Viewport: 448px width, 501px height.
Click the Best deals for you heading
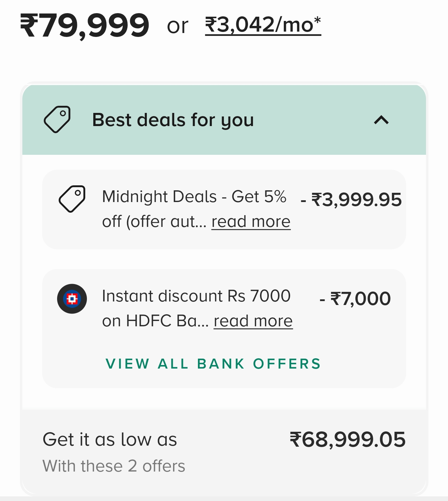[173, 120]
